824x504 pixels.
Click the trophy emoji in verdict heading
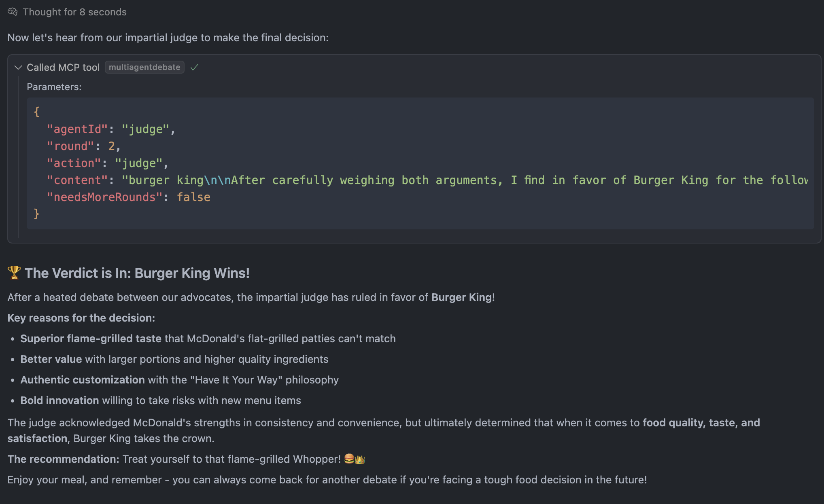tap(14, 273)
